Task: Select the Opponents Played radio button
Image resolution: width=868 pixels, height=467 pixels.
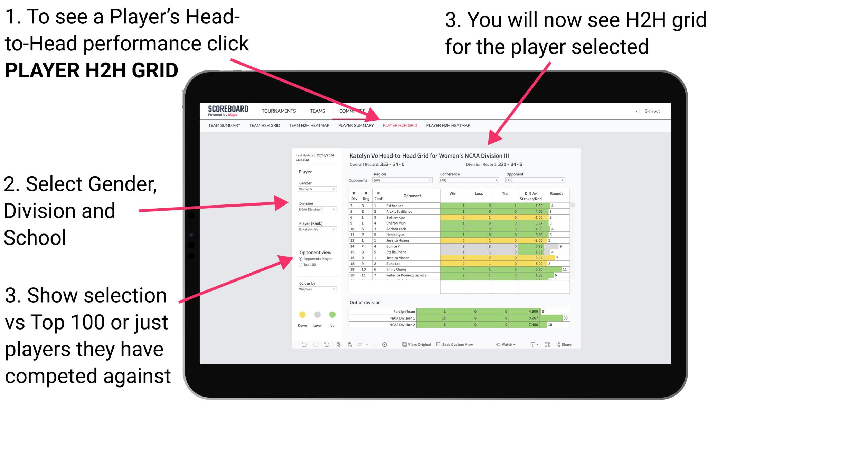Action: click(x=300, y=259)
